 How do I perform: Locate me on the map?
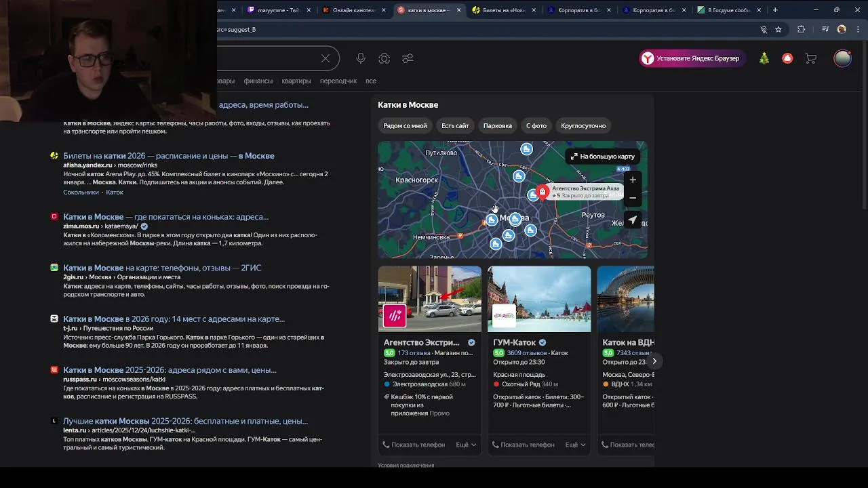coord(633,220)
